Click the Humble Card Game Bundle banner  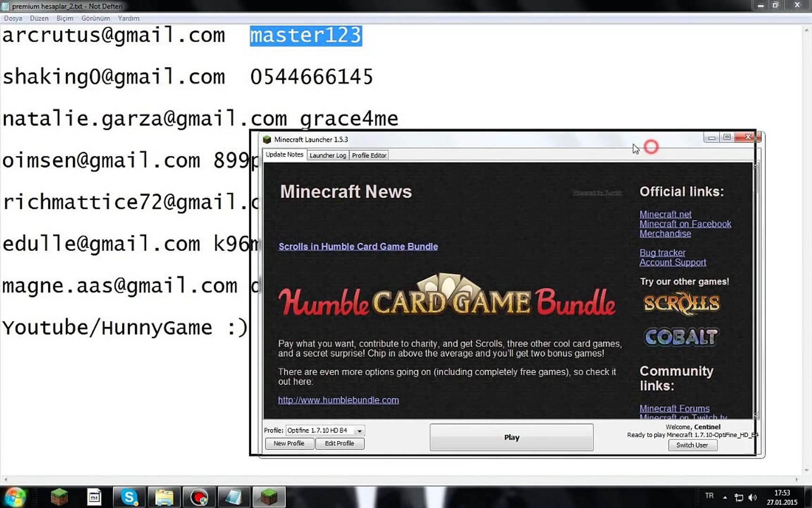tap(446, 295)
